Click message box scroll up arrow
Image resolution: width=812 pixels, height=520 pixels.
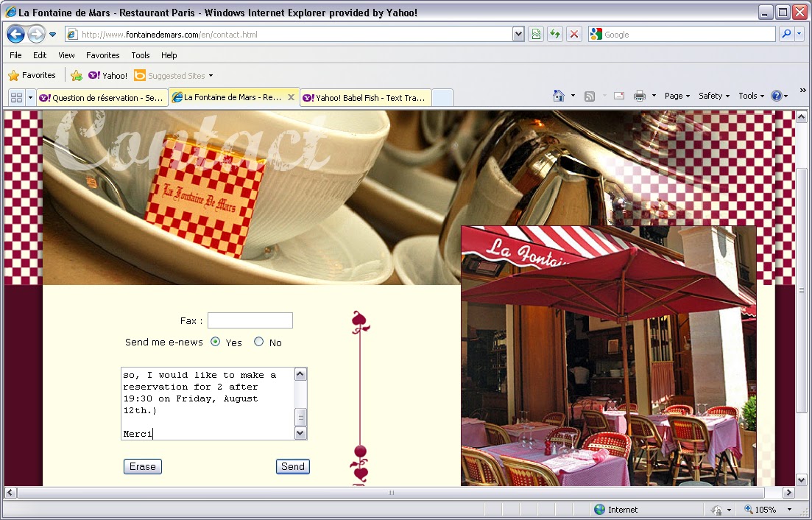(300, 374)
